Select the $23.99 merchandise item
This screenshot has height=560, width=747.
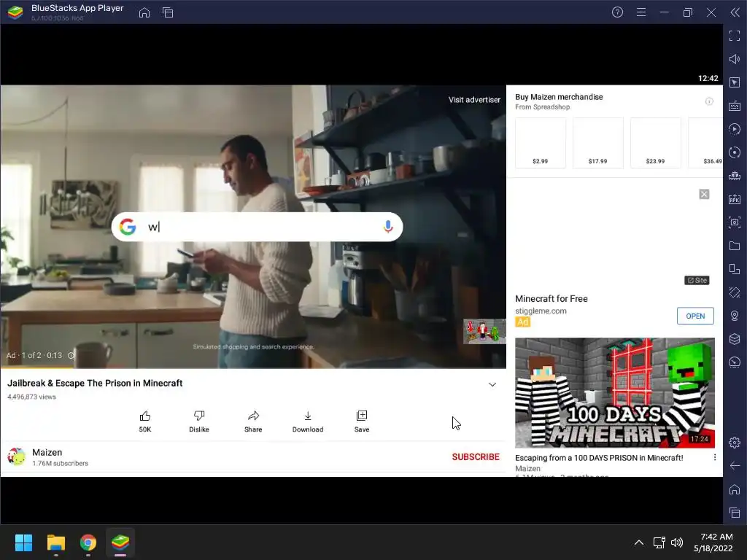click(656, 143)
